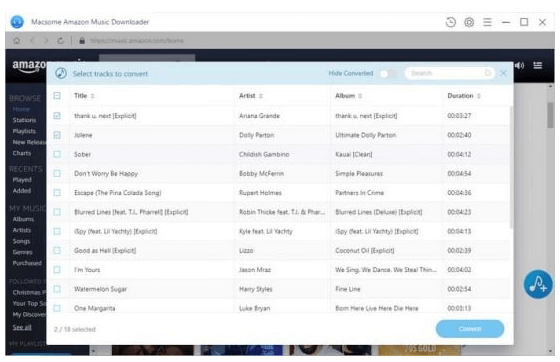Open Home in Amazon Browse sidebar
The image size is (560, 362).
(x=21, y=109)
